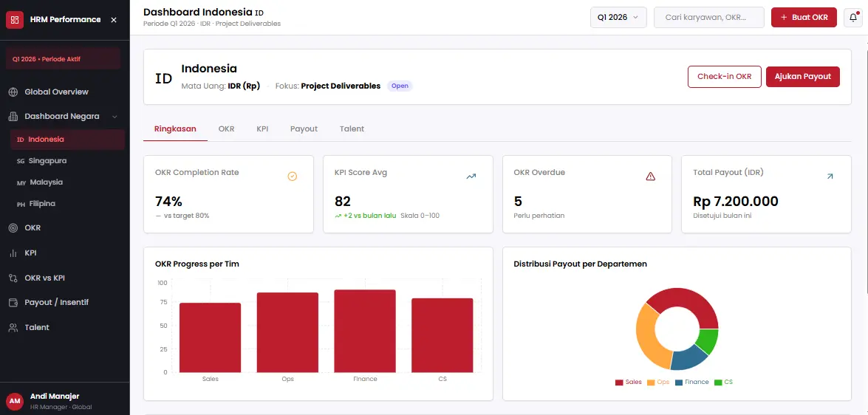The image size is (868, 415).
Task: Click OKR Completion Rate check icon
Action: tap(292, 176)
